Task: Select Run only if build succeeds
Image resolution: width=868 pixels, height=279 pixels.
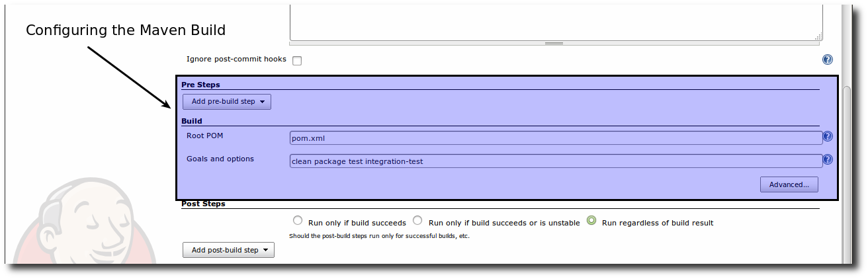Action: pos(298,221)
